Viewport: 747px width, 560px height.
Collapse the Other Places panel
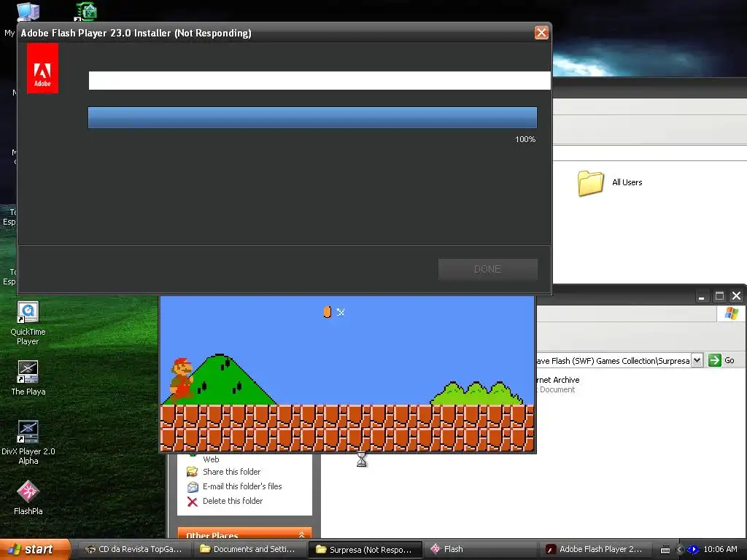coord(301,534)
